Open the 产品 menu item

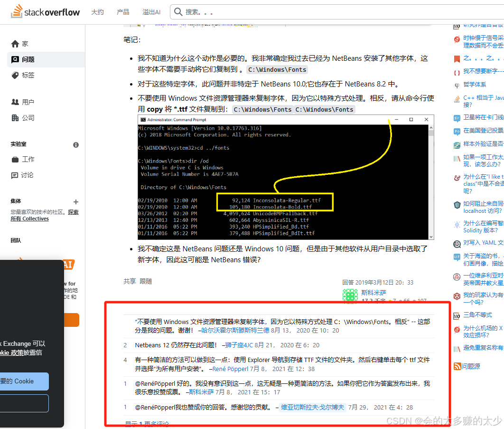point(123,12)
